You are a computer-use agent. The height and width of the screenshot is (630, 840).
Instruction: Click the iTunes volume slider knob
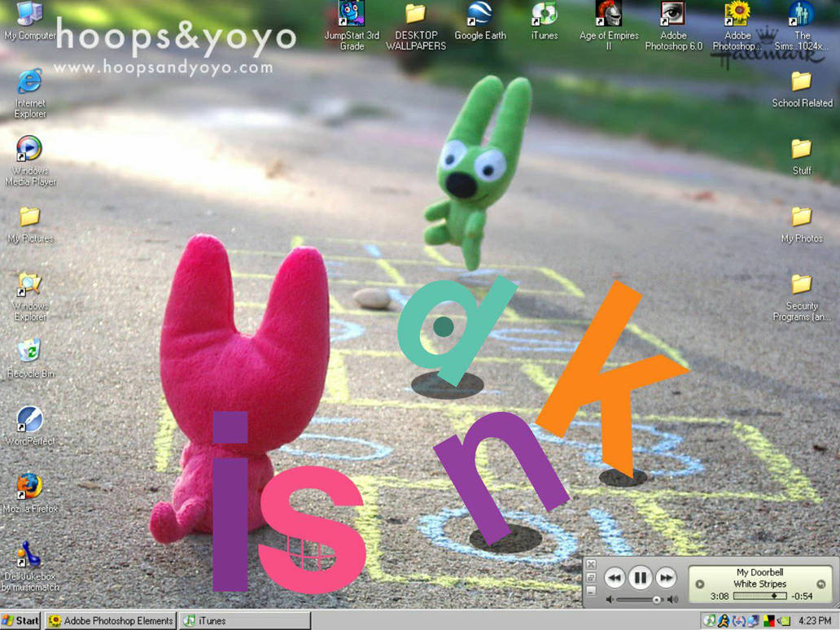pyautogui.click(x=656, y=599)
